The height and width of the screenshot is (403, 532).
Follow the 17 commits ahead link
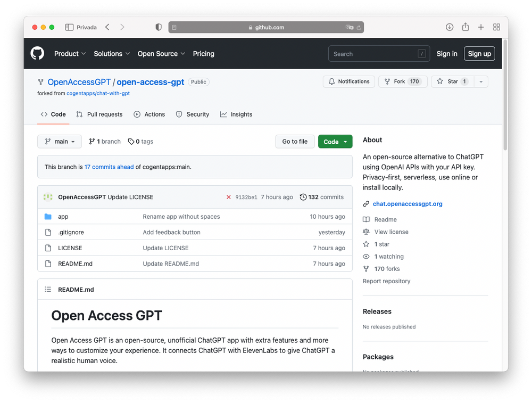109,167
